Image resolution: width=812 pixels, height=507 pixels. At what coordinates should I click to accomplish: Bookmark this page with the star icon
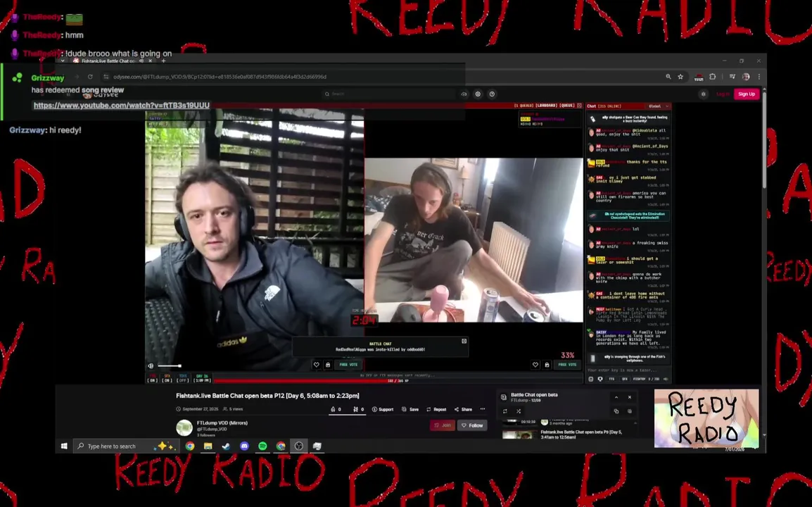(680, 77)
